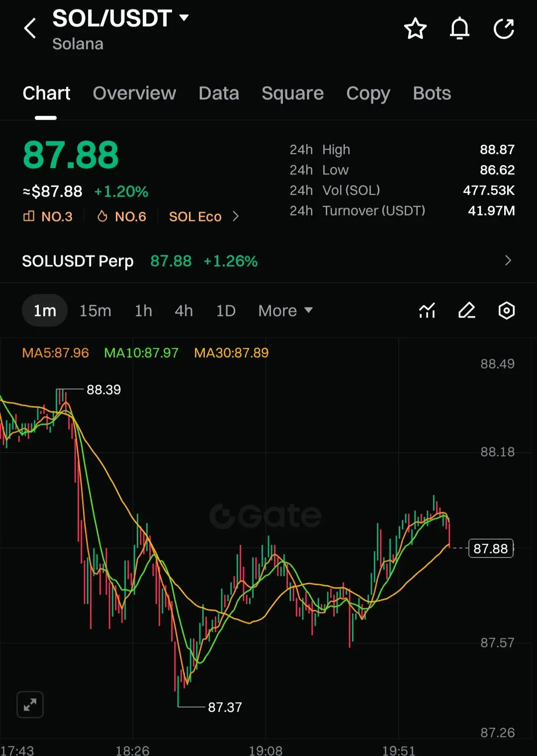Tap the MA5:87.96 indicator label
537x756 pixels.
pos(55,353)
